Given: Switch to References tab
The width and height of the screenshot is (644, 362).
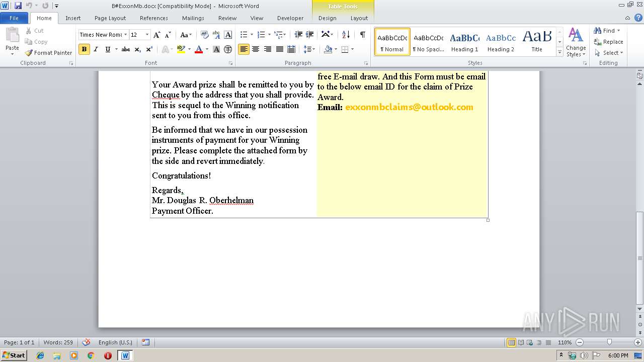Looking at the screenshot, I should (154, 18).
